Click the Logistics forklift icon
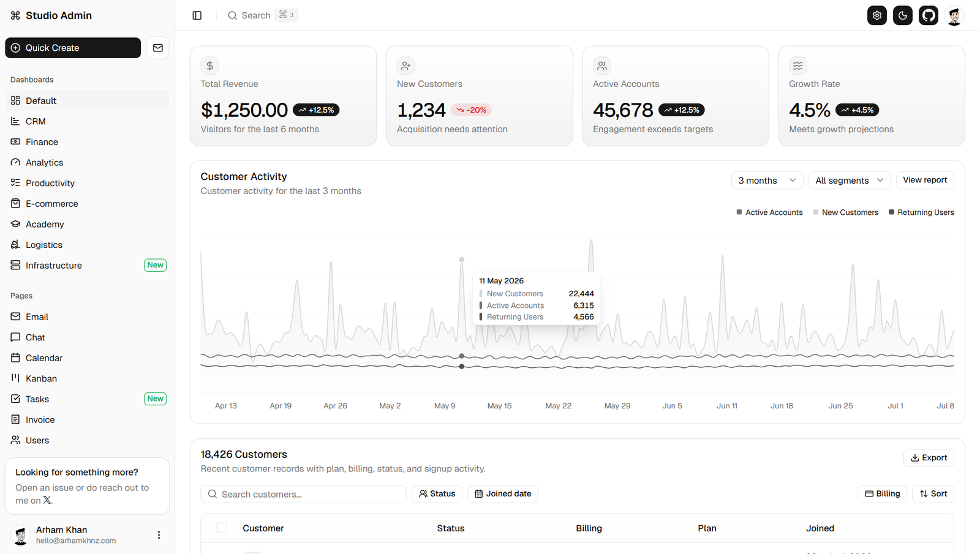Viewport: 980px width, 554px height. point(15,245)
